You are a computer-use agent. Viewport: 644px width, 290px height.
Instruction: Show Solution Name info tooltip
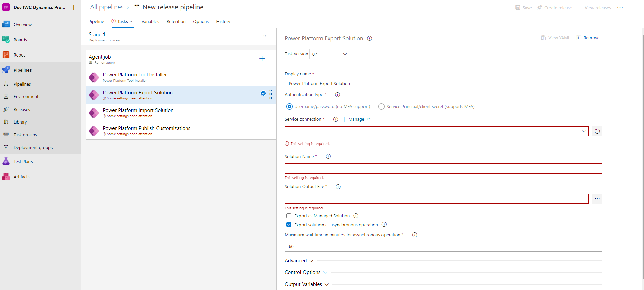[328, 156]
